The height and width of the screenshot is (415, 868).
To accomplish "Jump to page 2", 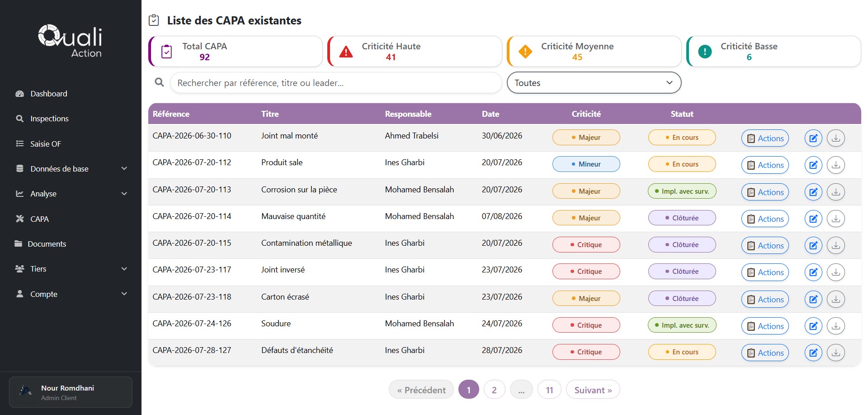I will pyautogui.click(x=494, y=390).
